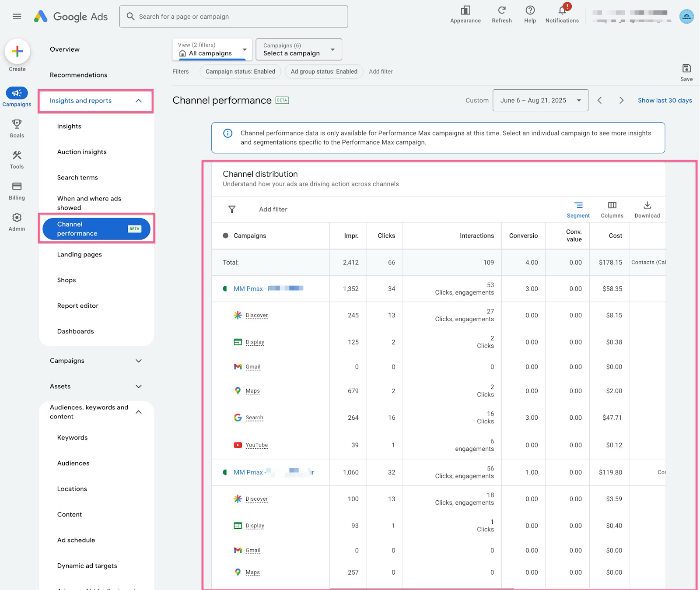Select Channel performance menu item
Image resolution: width=700 pixels, height=590 pixels.
[x=96, y=228]
